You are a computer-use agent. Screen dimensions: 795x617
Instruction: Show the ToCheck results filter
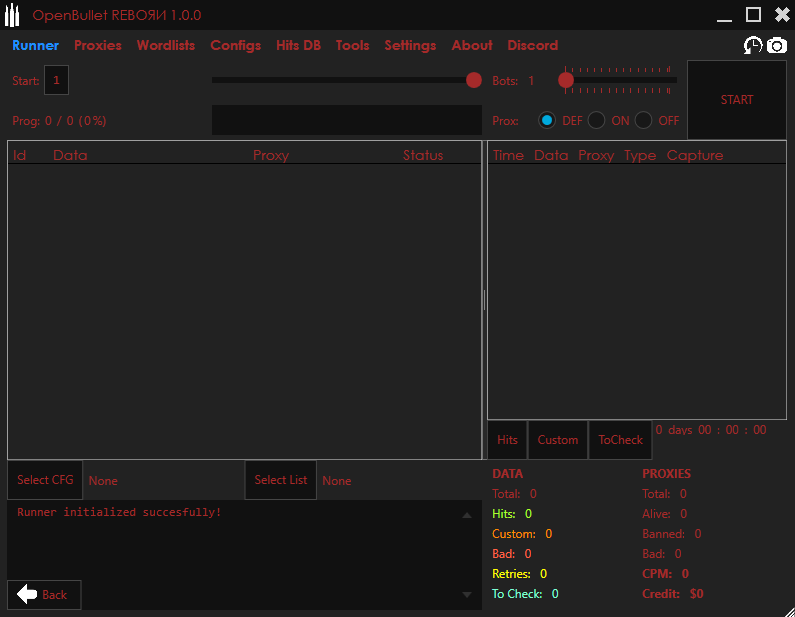coord(621,440)
